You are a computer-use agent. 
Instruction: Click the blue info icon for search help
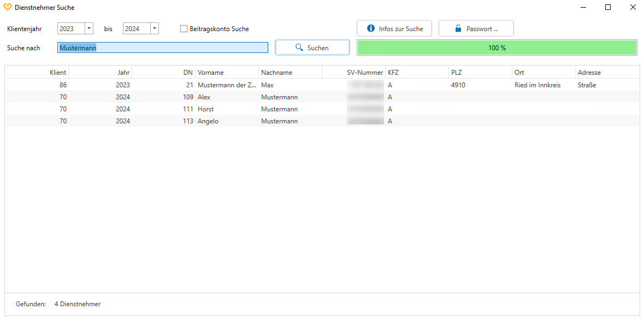[x=371, y=28]
